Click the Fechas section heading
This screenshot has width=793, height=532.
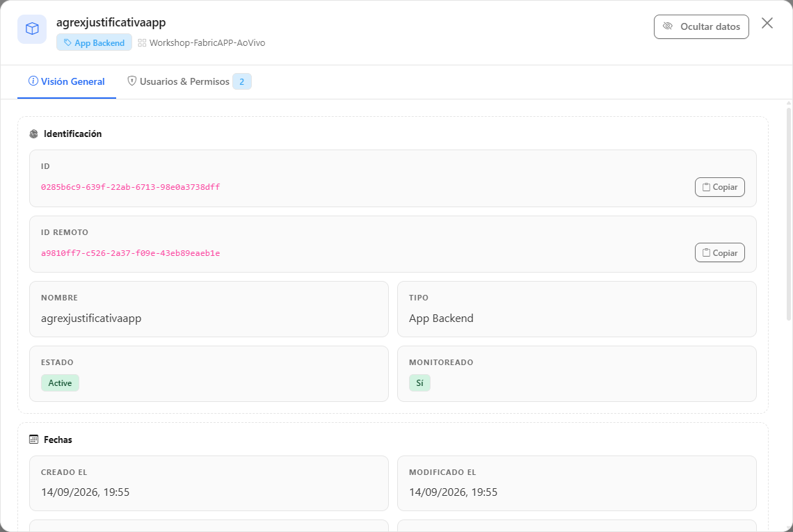click(x=58, y=440)
